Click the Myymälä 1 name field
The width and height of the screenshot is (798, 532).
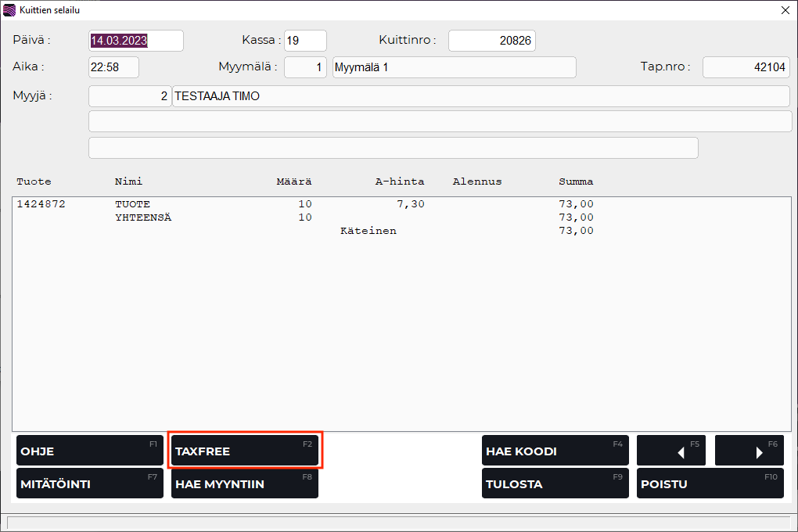click(x=454, y=67)
